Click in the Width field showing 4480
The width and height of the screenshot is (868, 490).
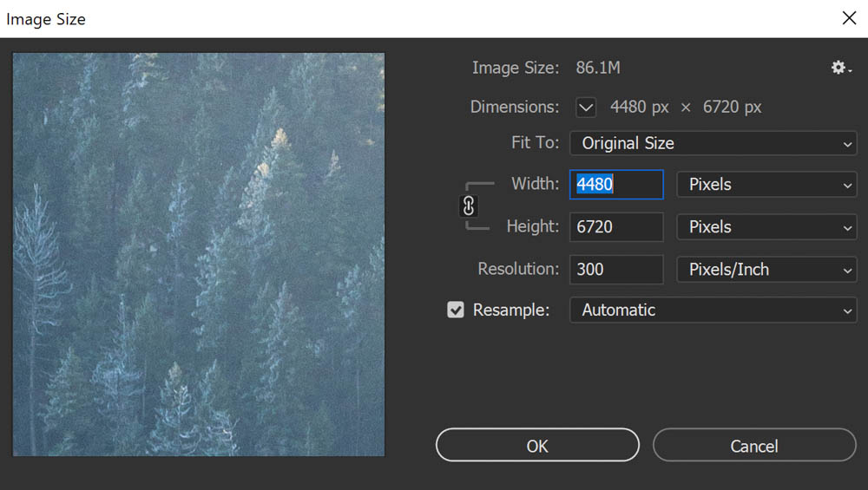(x=616, y=185)
